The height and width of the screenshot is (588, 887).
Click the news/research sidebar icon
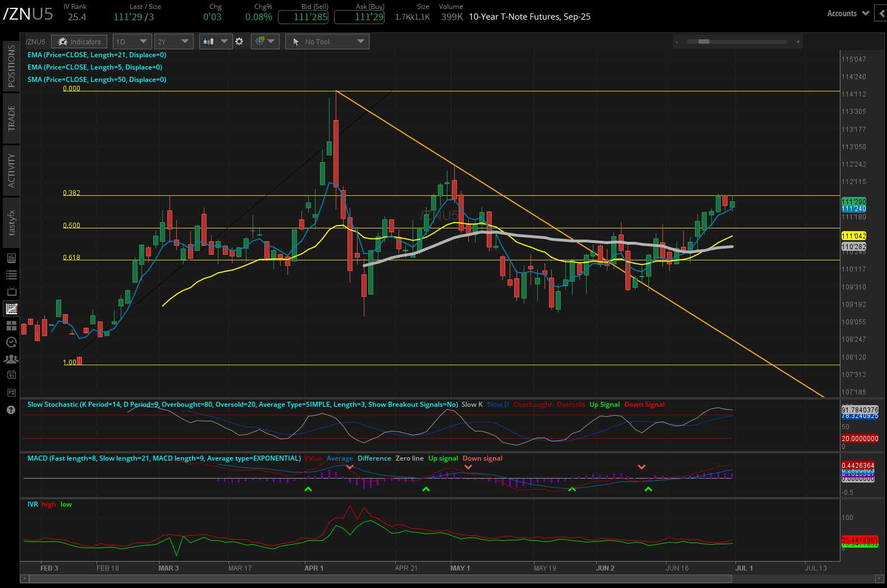click(11, 258)
